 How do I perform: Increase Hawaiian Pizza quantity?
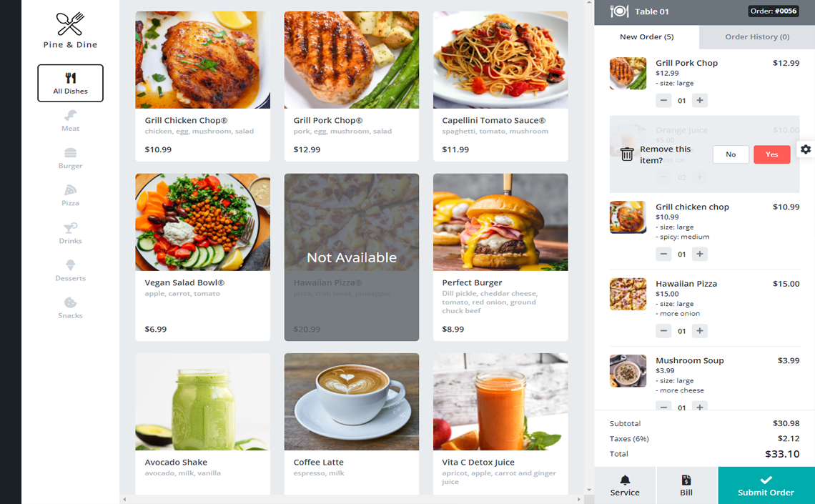coord(700,331)
